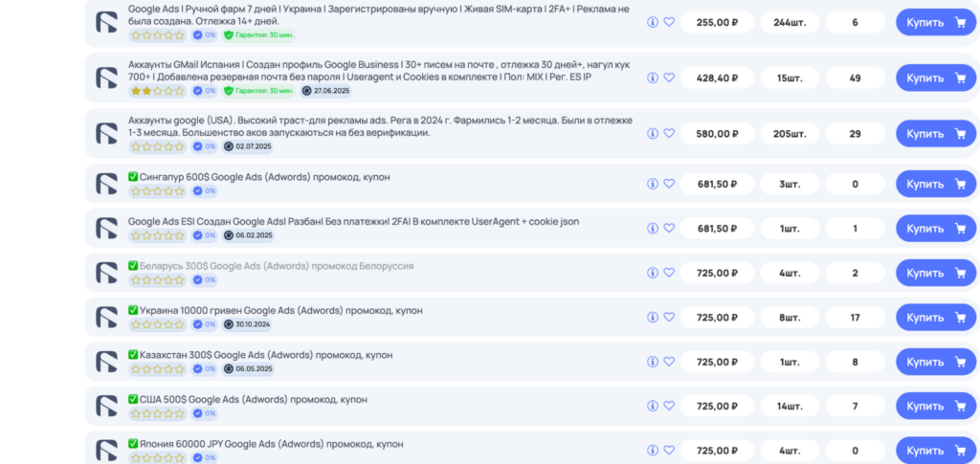Buy the Украина 10000 гривен coupon
Image resolution: width=980 pixels, height=464 pixels.
[936, 318]
